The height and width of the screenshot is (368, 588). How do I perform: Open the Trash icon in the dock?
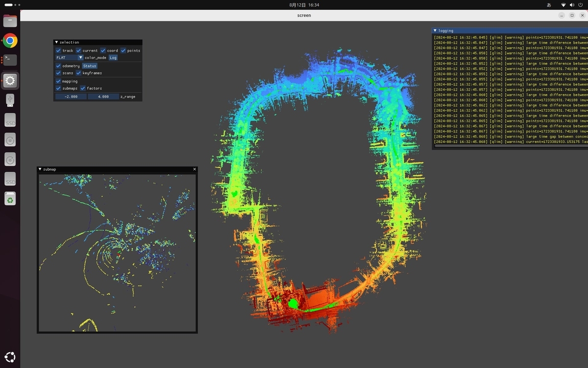click(10, 198)
